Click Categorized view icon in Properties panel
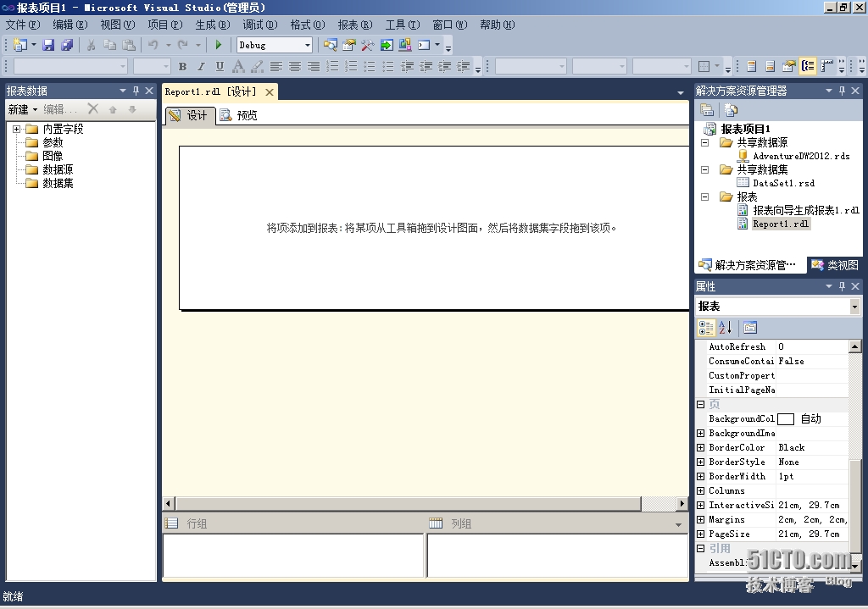The width and height of the screenshot is (868, 609). click(x=706, y=328)
